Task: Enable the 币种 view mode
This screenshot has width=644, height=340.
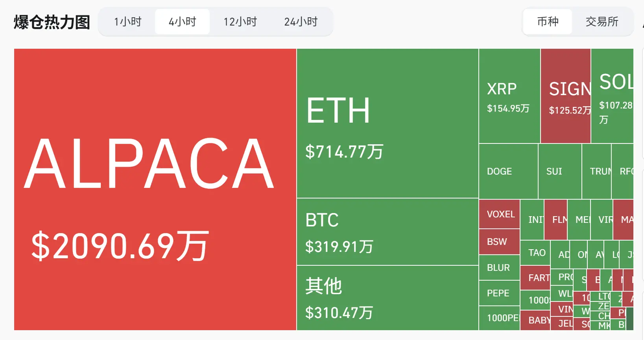Action: click(547, 22)
